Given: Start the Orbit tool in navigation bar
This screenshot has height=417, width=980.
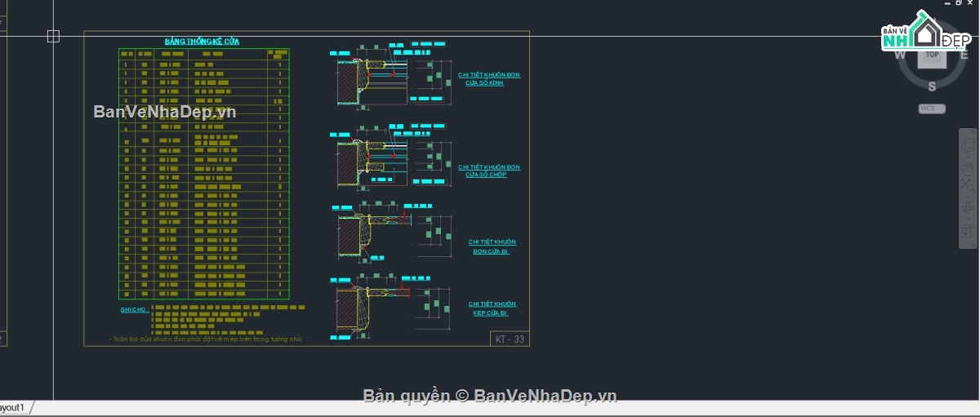Looking at the screenshot, I should [968, 208].
